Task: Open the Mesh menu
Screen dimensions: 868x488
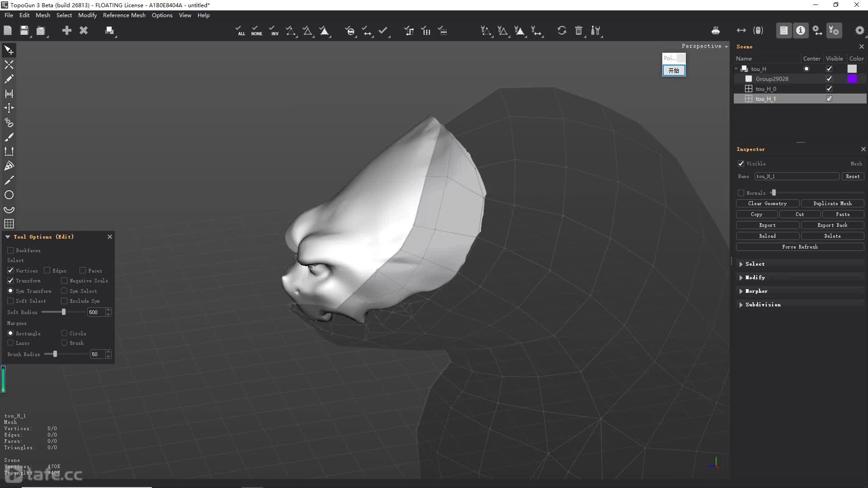Action: tap(43, 15)
